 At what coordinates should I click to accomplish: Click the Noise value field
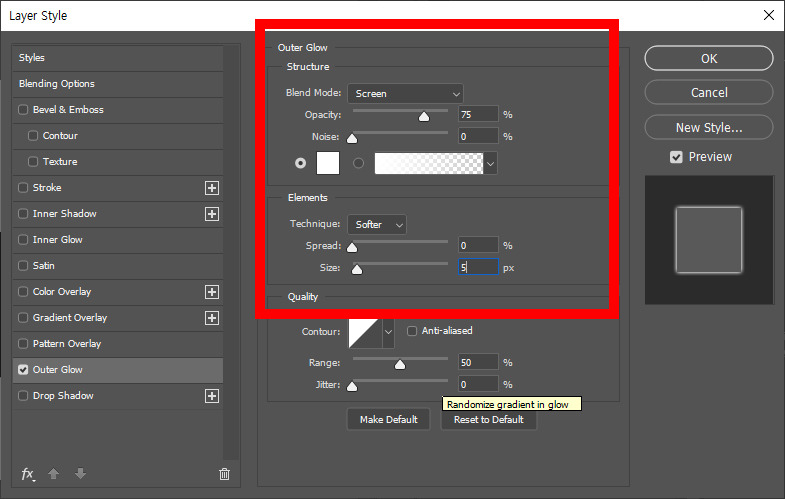[x=478, y=137]
